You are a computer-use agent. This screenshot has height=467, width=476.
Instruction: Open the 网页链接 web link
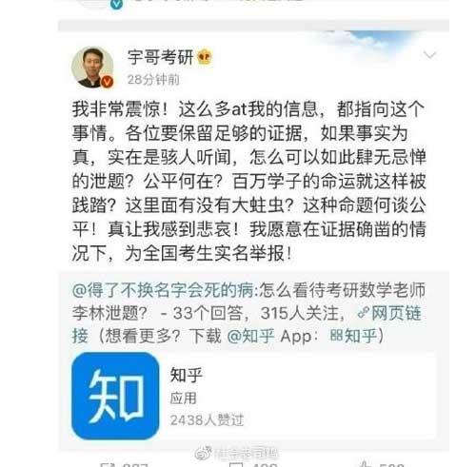click(397, 313)
